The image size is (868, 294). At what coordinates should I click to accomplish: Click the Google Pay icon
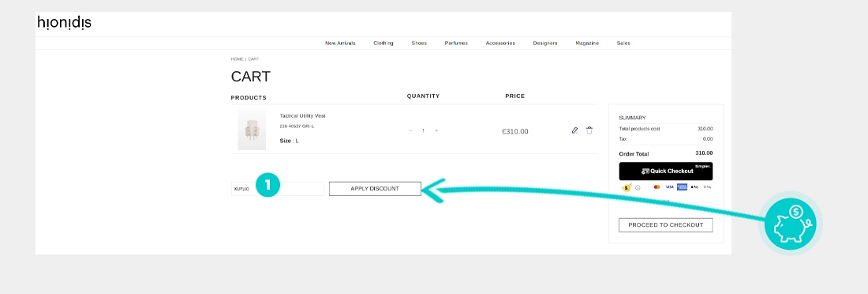708,187
